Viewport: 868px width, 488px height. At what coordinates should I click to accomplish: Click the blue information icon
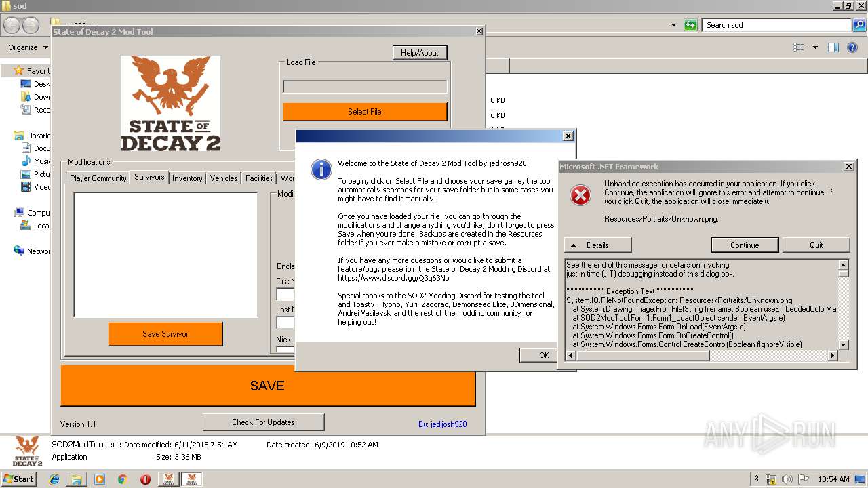click(x=321, y=169)
